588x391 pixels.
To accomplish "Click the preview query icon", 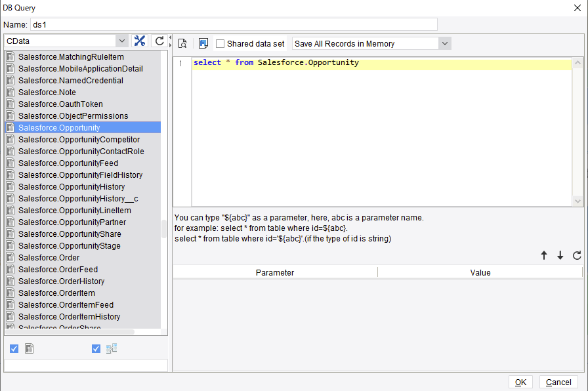I will coord(182,43).
